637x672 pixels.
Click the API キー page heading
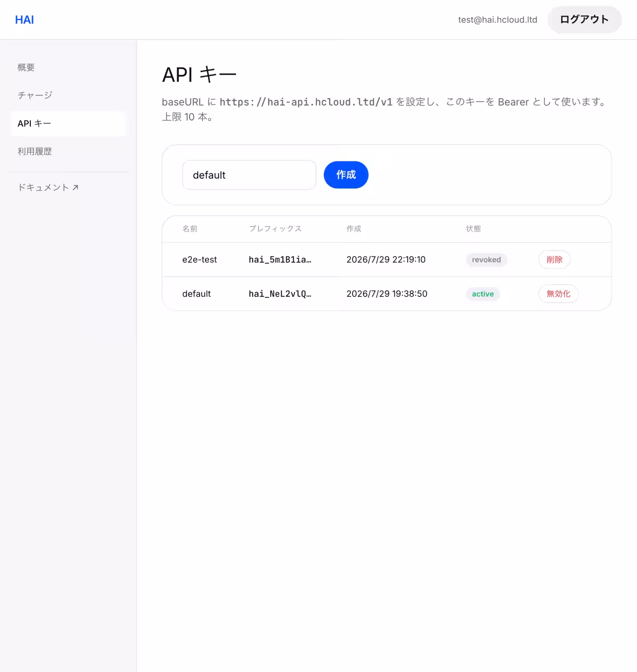[x=199, y=75]
